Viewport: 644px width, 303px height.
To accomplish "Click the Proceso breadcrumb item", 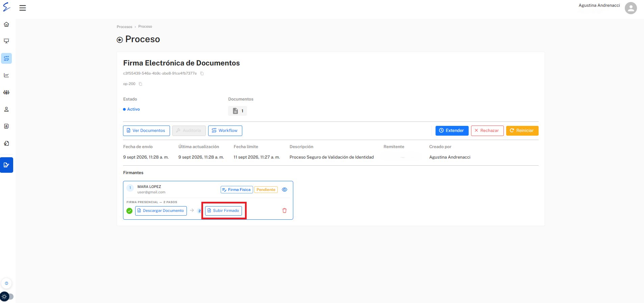I will [x=145, y=27].
